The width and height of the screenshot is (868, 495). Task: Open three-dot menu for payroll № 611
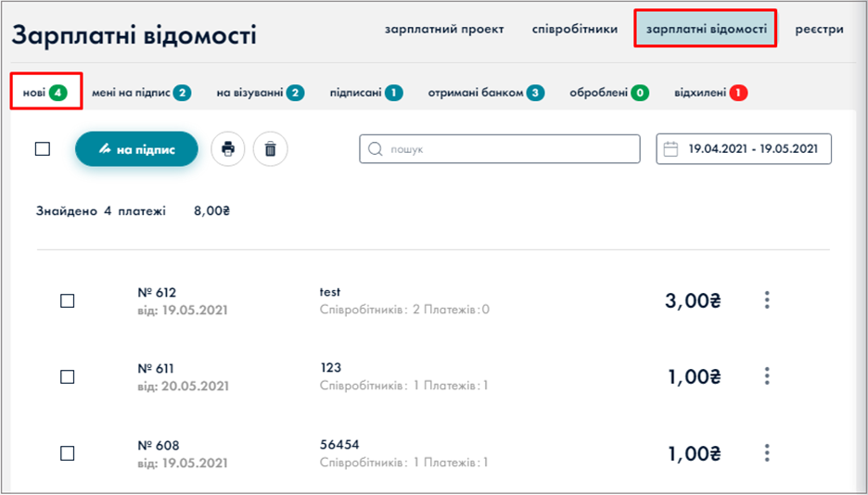point(767,375)
